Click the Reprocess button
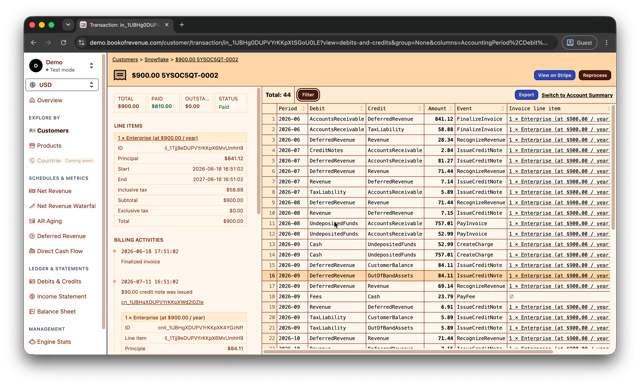The height and width of the screenshot is (386, 640). (x=595, y=75)
